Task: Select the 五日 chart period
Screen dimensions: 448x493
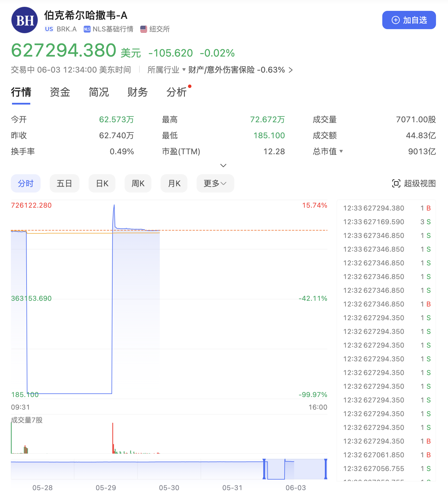Action: [64, 183]
